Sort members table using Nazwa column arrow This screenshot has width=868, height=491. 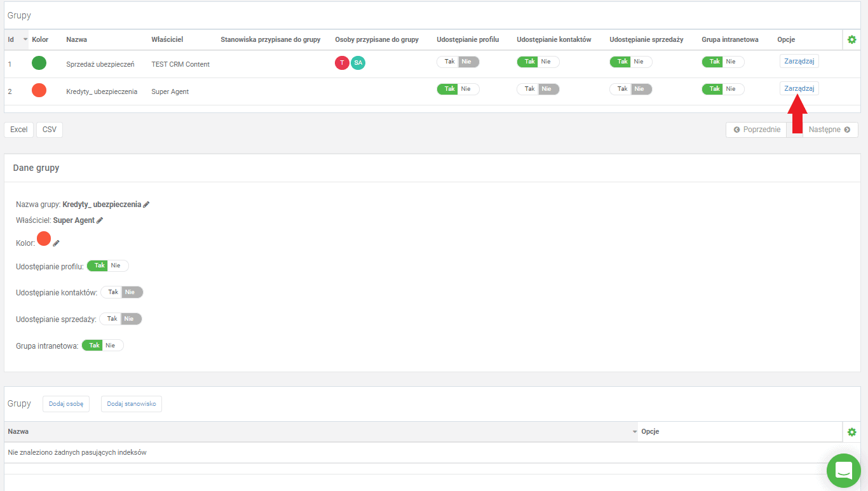(x=634, y=432)
